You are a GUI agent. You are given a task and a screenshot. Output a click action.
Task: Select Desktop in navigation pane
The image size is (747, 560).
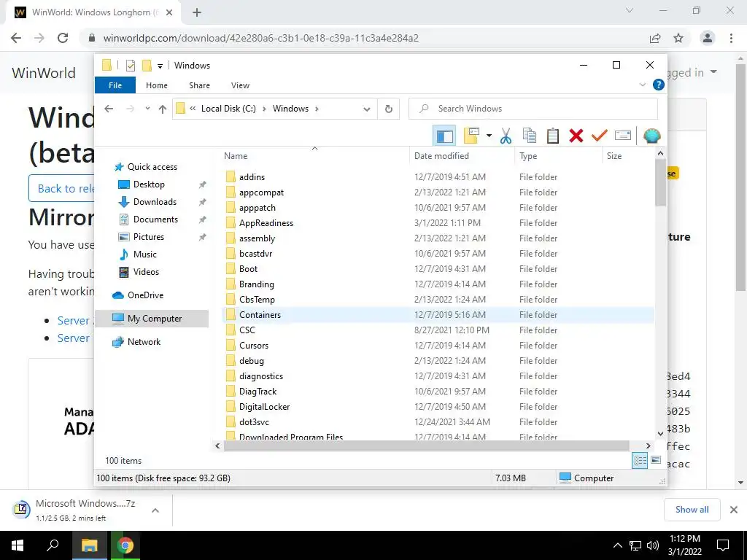click(x=149, y=184)
